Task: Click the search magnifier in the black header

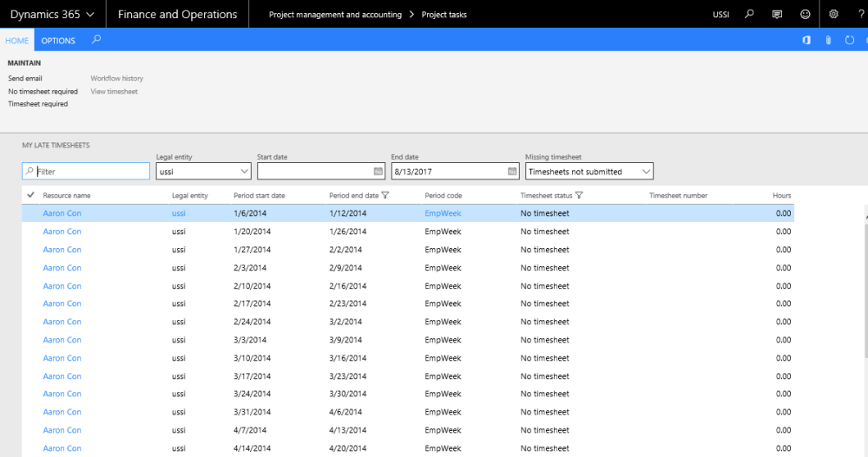Action: [x=750, y=15]
